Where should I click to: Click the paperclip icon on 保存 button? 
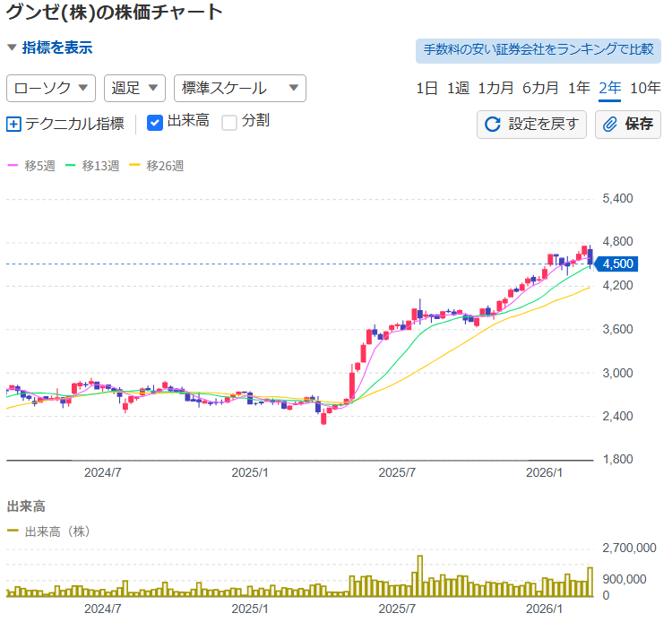click(610, 125)
